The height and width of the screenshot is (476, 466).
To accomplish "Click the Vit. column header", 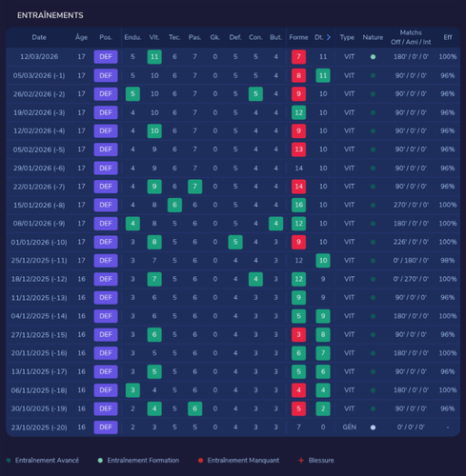I will pyautogui.click(x=154, y=37).
